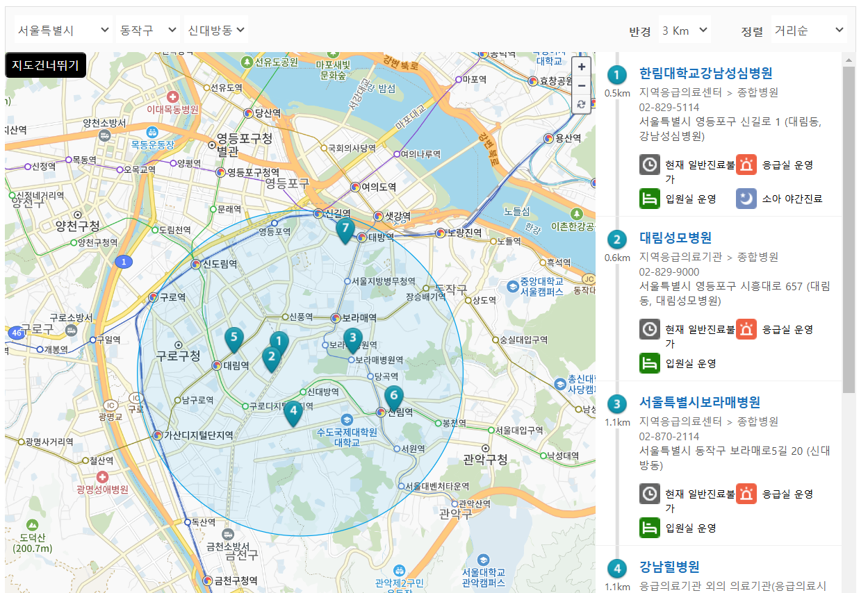Open 서울특별시보라매병원 hospital link
This screenshot has height=593, width=868.
pyautogui.click(x=699, y=403)
